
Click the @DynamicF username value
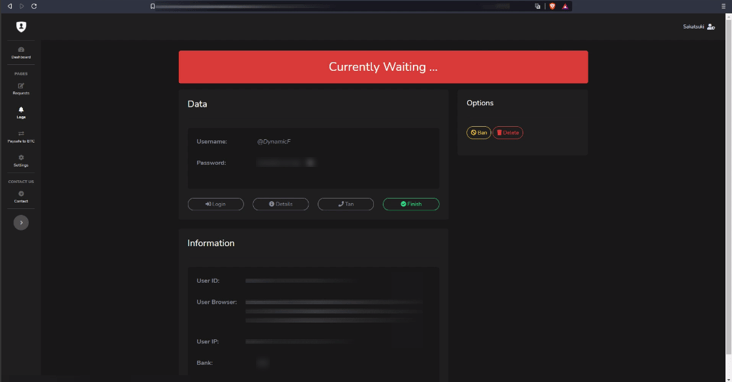[x=274, y=141]
